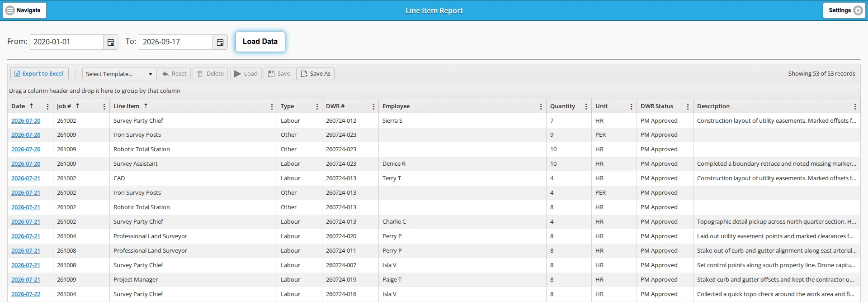The image size is (868, 302).
Task: Select DWR number 260724-011 cell
Action: point(350,251)
